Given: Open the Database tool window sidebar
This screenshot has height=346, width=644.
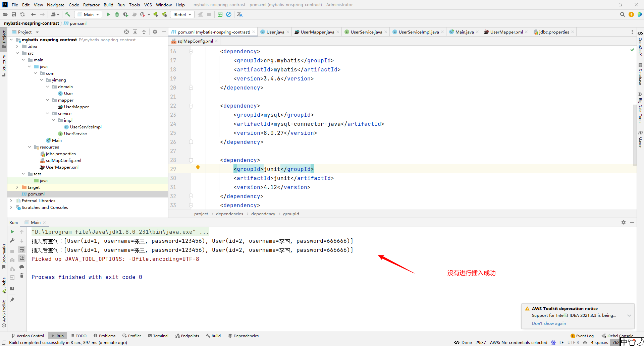Looking at the screenshot, I should (640, 74).
